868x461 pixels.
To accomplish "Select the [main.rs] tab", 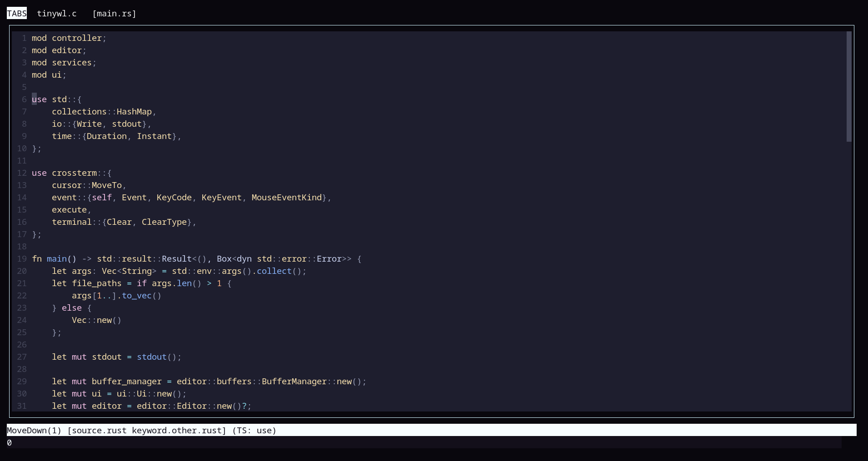I will coord(114,14).
